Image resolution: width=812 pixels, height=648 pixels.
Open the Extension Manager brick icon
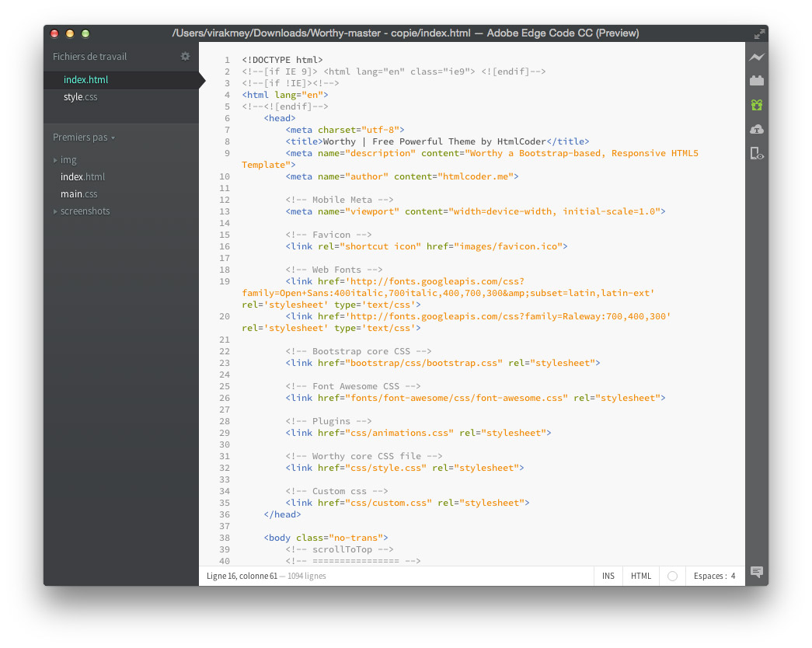pos(757,80)
